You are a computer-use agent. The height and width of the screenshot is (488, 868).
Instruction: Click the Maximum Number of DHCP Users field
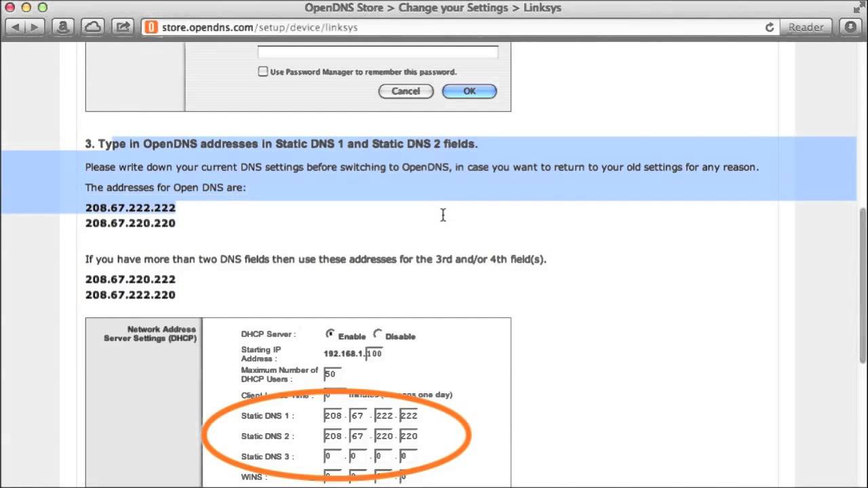click(333, 373)
